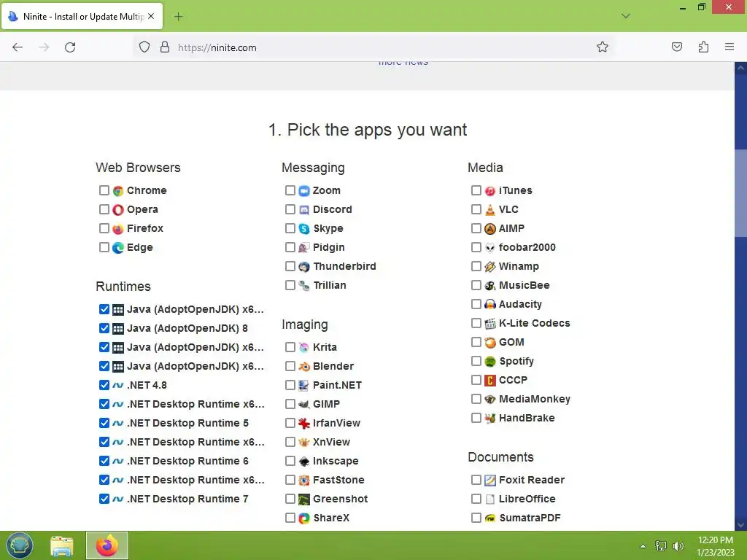Image resolution: width=747 pixels, height=560 pixels.
Task: Open File Explorer from the taskbar
Action: click(x=62, y=545)
